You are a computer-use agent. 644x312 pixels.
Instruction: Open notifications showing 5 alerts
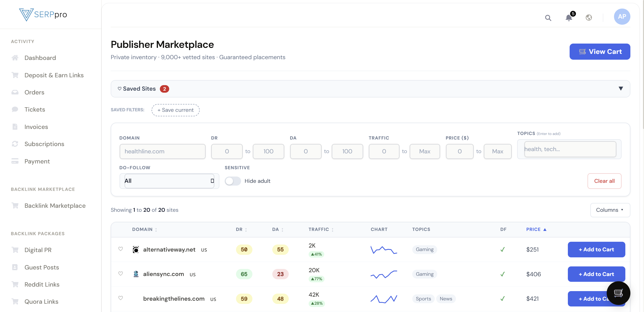(568, 18)
